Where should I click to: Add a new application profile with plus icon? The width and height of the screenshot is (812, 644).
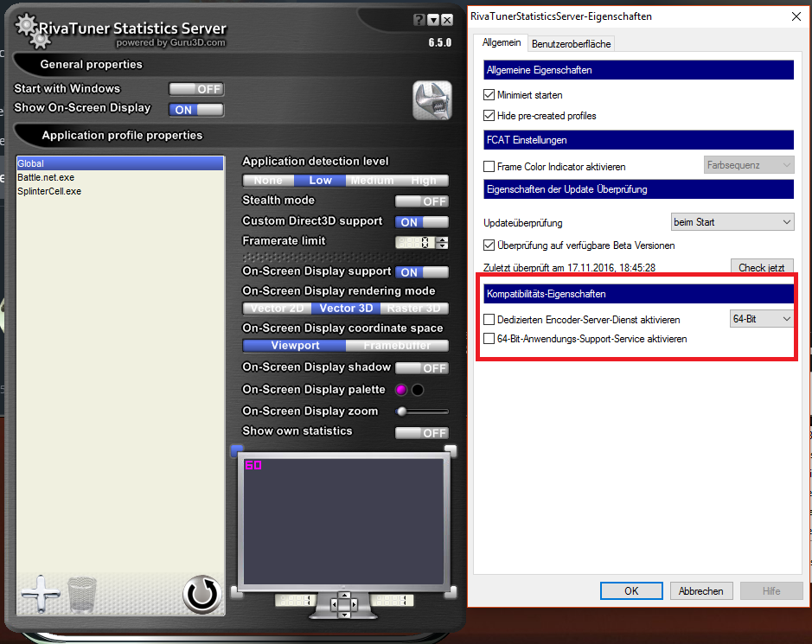41,593
